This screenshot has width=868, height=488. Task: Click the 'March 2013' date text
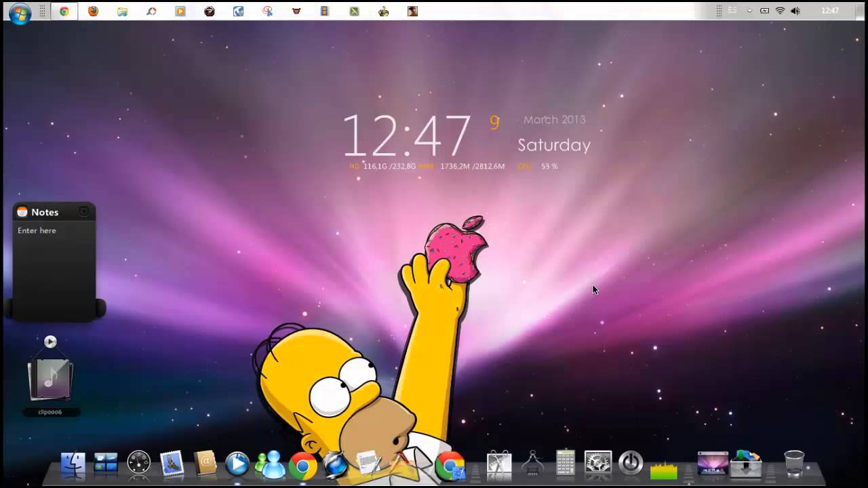(554, 120)
